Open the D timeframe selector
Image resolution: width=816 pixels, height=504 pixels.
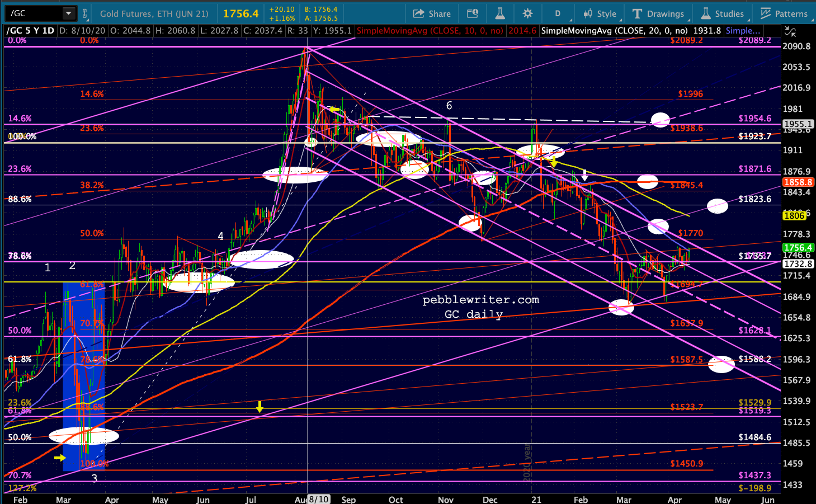tap(558, 13)
